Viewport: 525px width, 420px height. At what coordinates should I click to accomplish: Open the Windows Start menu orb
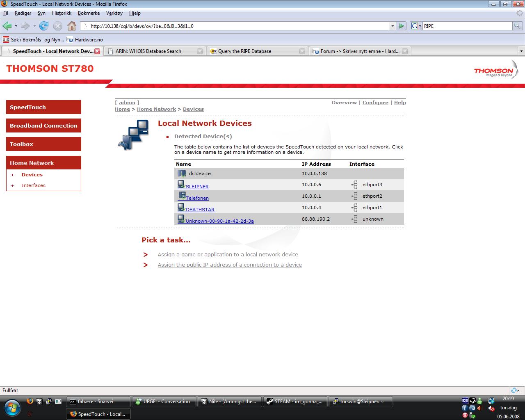point(12,408)
